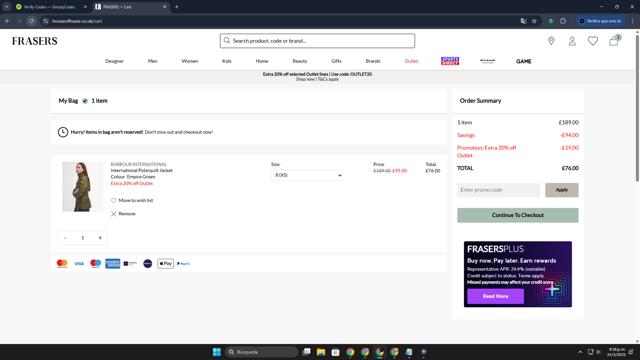Open the store locator pin icon

551,41
